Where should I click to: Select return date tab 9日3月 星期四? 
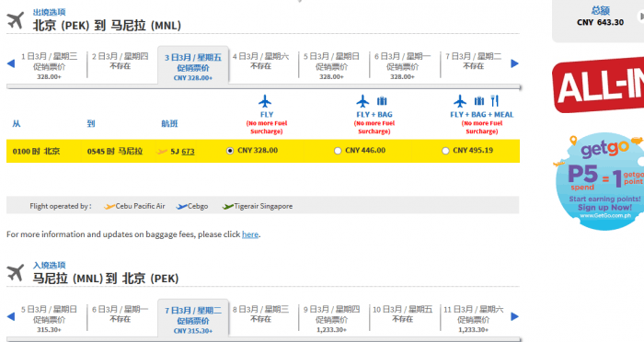331,319
